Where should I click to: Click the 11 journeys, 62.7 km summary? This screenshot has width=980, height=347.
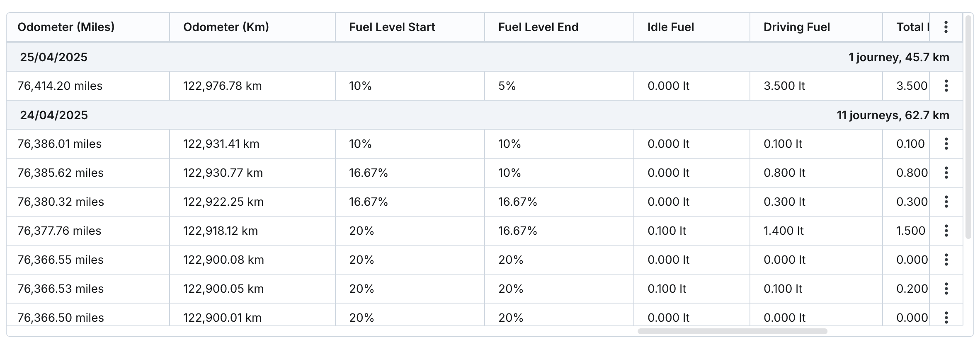(893, 115)
